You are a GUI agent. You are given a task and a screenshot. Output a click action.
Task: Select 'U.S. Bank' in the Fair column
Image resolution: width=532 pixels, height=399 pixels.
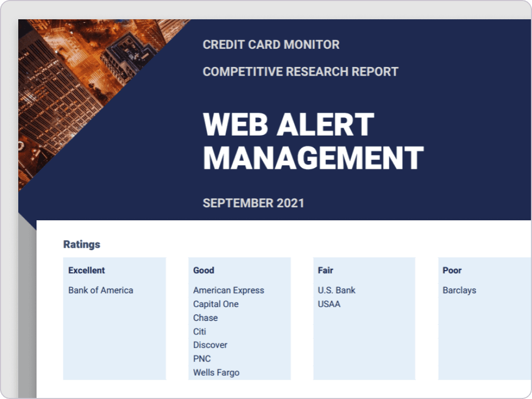(337, 290)
